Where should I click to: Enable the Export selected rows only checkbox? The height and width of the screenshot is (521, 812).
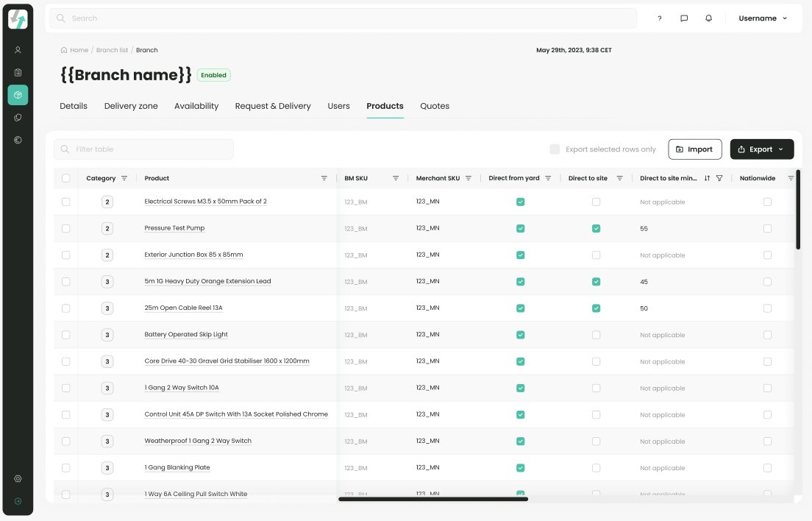click(555, 149)
